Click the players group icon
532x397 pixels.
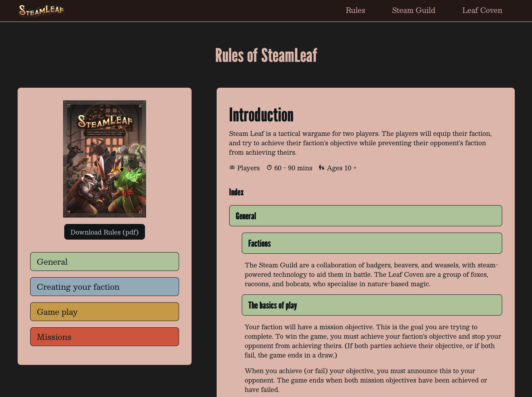(232, 168)
